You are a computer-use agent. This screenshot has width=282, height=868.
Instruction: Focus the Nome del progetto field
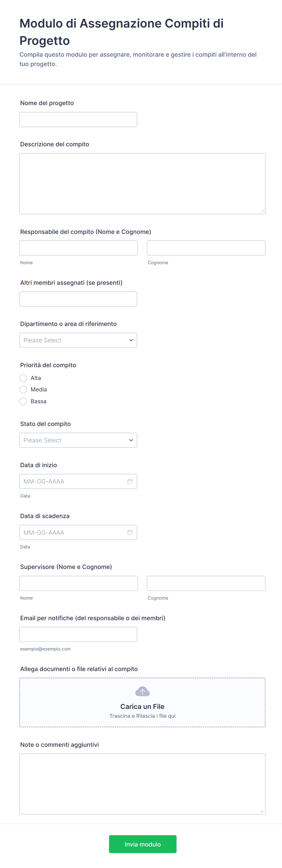[x=78, y=120]
